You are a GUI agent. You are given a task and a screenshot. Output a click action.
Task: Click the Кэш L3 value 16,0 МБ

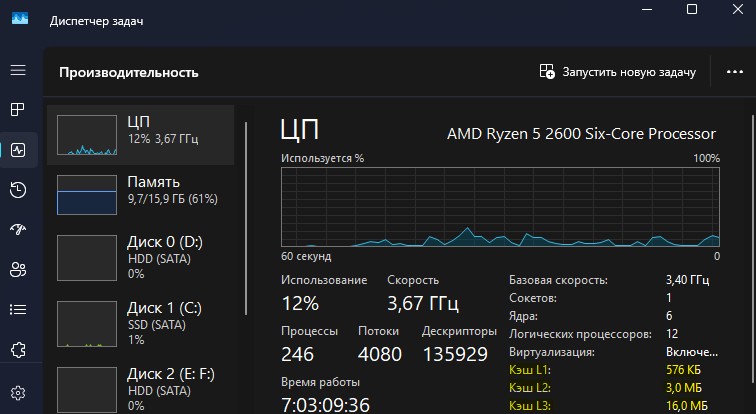pos(687,406)
